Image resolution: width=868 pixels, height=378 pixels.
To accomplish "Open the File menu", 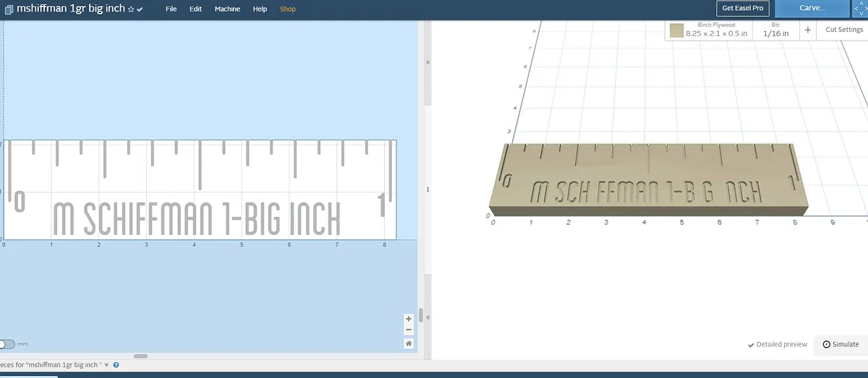I will pyautogui.click(x=171, y=9).
